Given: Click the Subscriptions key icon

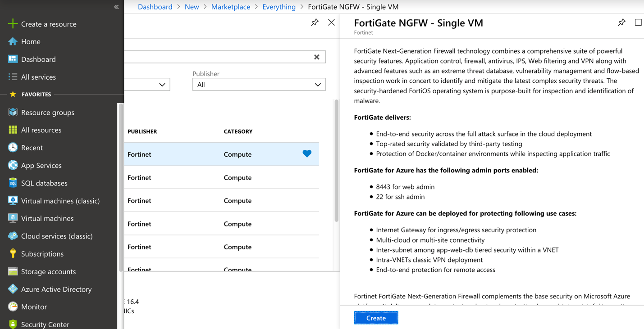Looking at the screenshot, I should click(x=13, y=253).
